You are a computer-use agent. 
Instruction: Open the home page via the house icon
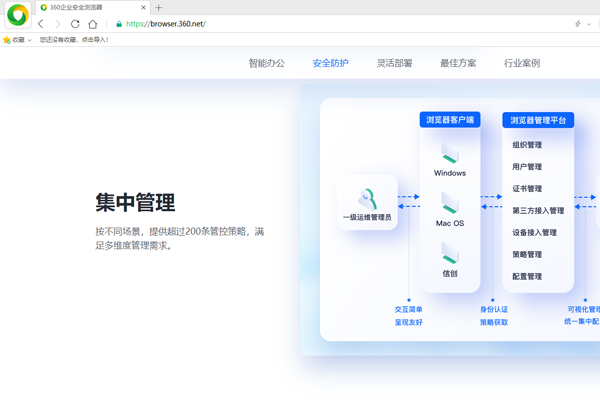(x=93, y=24)
